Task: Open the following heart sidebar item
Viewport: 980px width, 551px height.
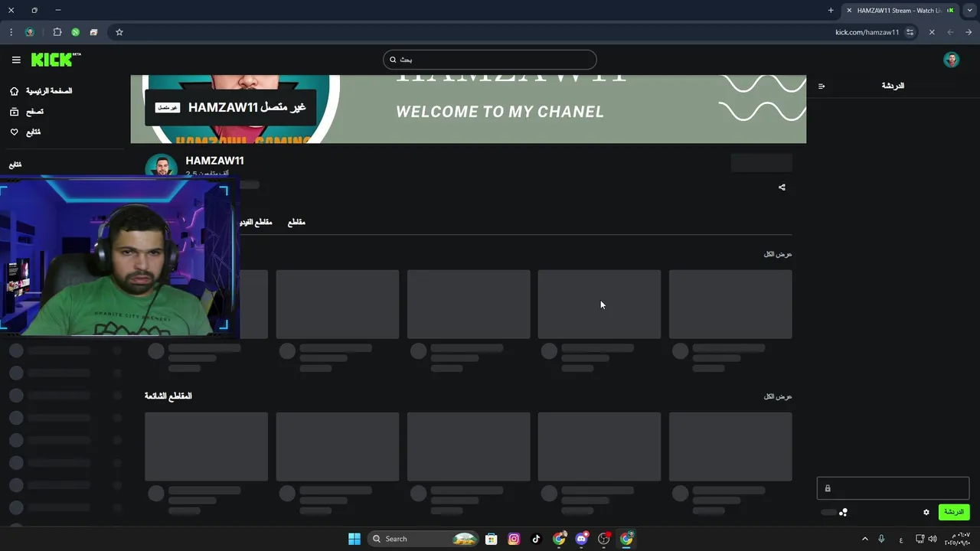Action: 25,132
